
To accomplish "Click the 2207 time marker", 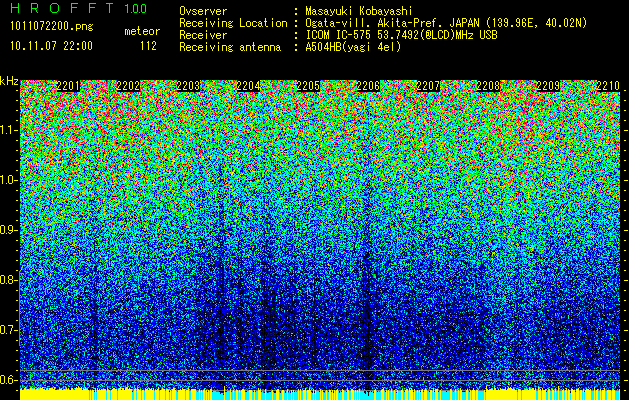I will 428,86.
